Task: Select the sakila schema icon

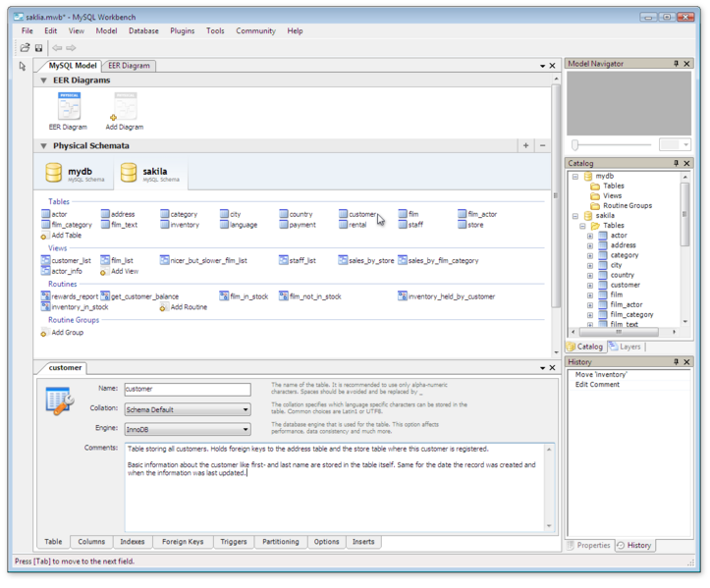Action: pos(129,174)
